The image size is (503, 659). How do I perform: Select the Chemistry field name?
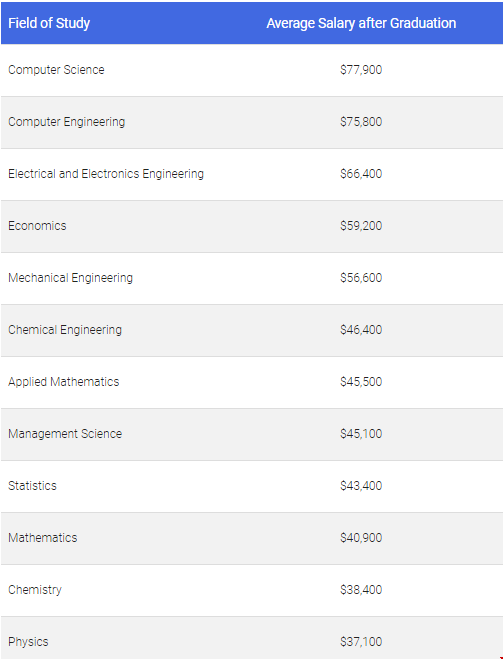tap(35, 590)
